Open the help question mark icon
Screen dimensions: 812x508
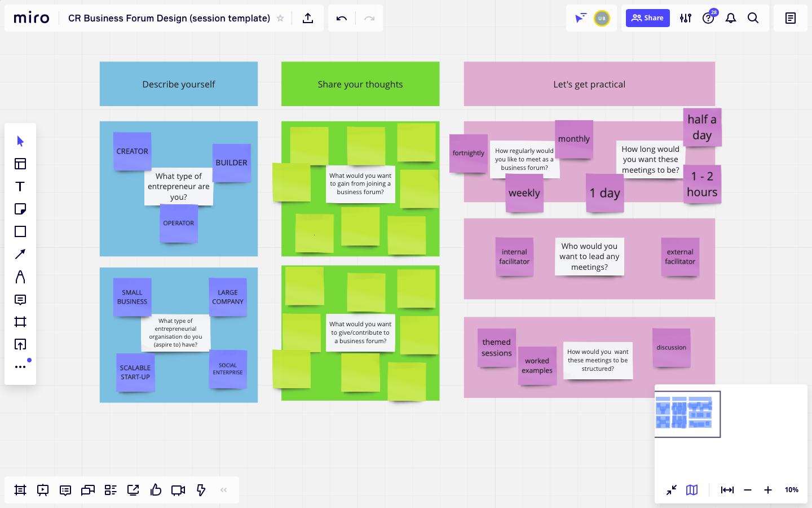708,18
